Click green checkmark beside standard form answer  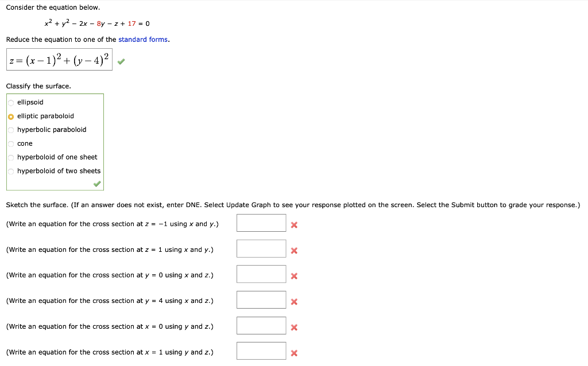121,61
